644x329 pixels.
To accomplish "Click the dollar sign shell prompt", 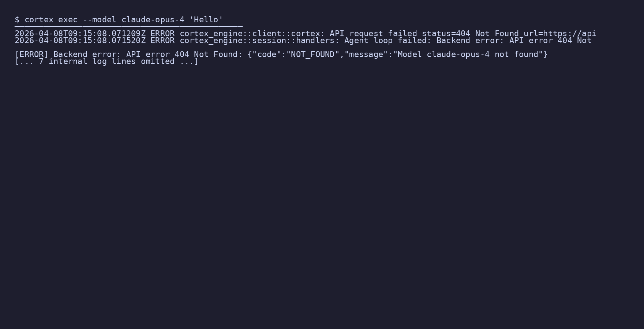I will 17,20.
